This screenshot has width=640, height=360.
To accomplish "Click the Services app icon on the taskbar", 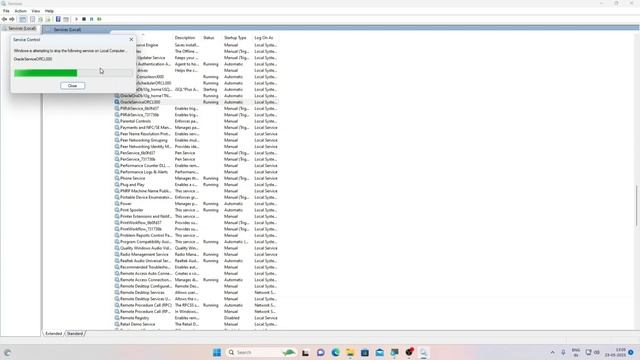I will (424, 352).
